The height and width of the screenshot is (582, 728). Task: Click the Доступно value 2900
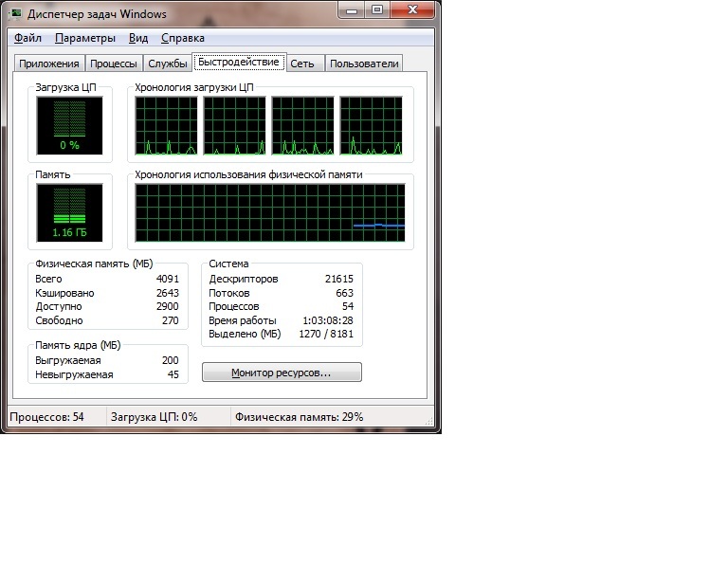pos(168,306)
